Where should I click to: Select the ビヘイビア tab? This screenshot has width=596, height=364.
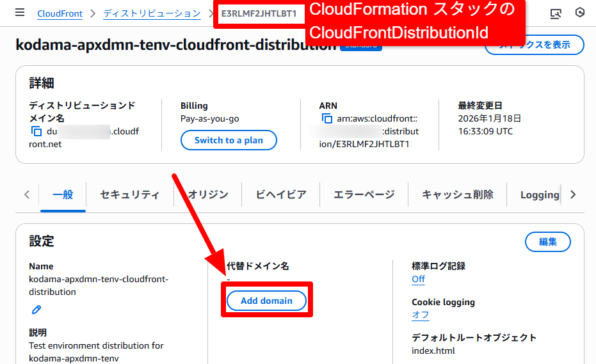[280, 195]
